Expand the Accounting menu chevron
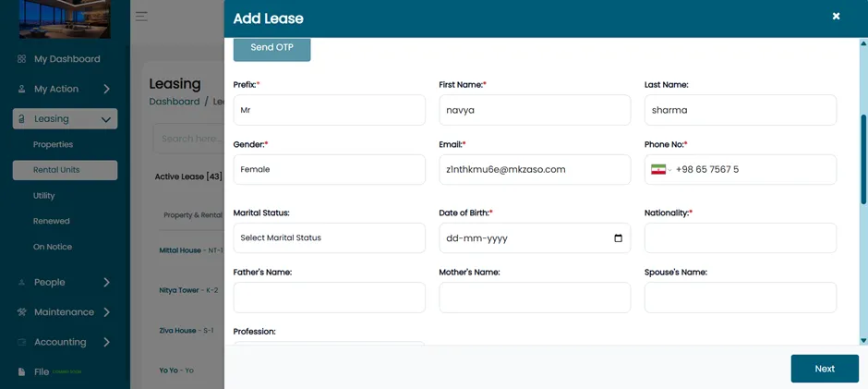 coord(106,342)
